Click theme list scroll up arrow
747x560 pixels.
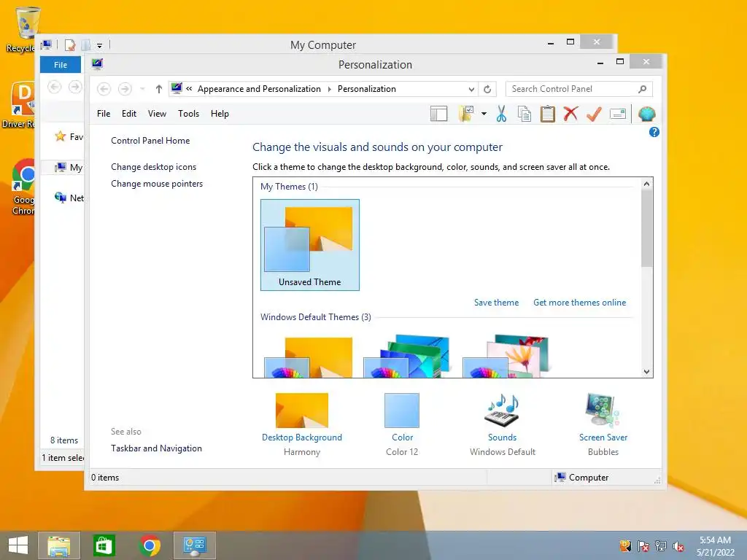[x=646, y=184]
